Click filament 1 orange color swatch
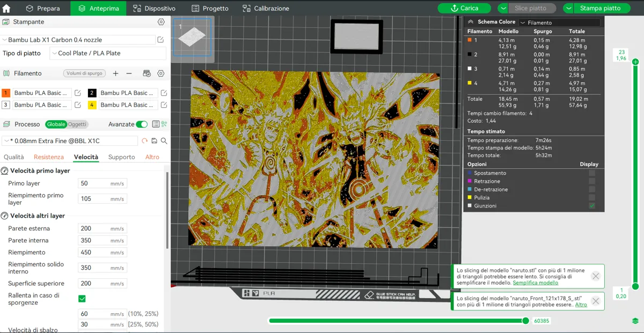The height and width of the screenshot is (333, 644). point(6,93)
